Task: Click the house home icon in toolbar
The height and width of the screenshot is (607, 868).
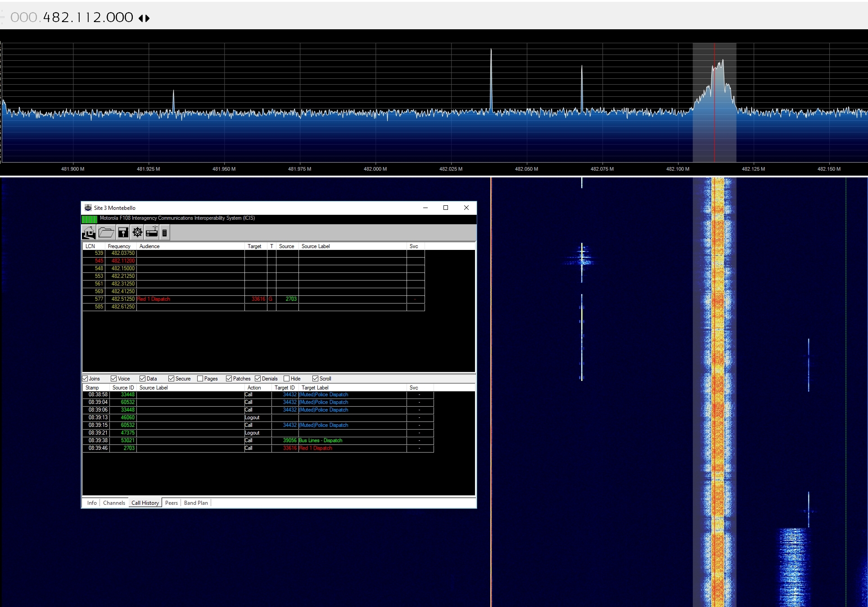Action: click(x=89, y=232)
